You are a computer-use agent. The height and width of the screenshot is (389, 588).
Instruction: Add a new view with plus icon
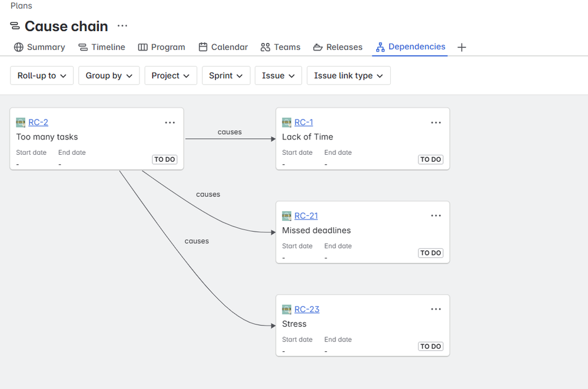pyautogui.click(x=461, y=47)
